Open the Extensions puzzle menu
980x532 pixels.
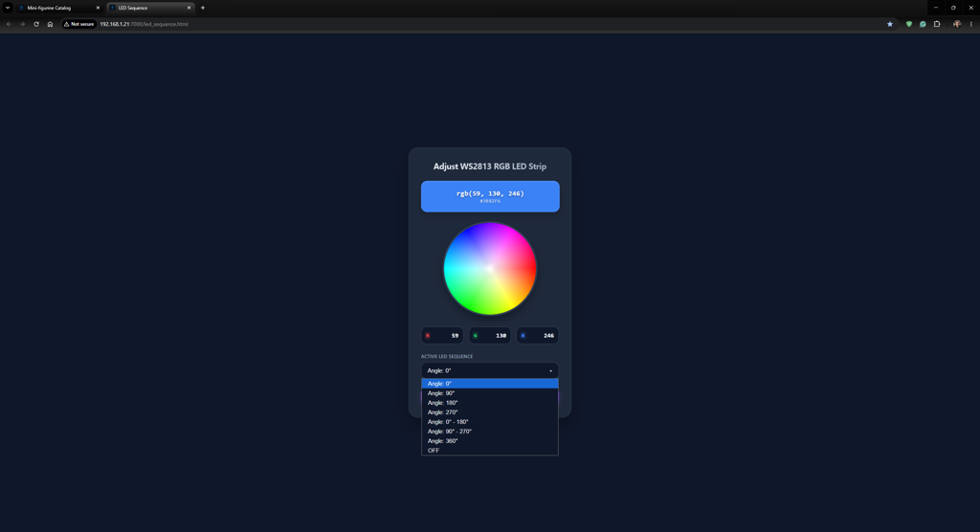point(937,24)
